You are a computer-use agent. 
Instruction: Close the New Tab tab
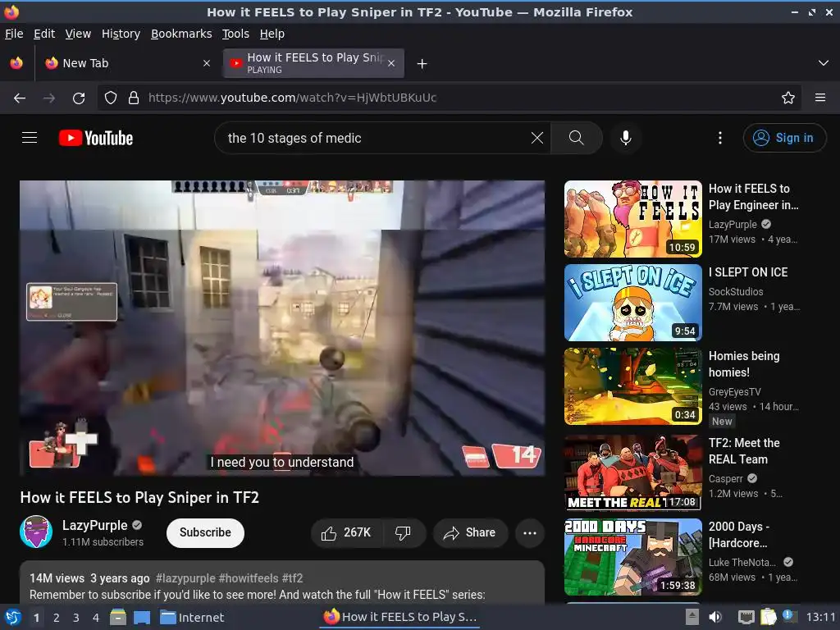tap(206, 63)
